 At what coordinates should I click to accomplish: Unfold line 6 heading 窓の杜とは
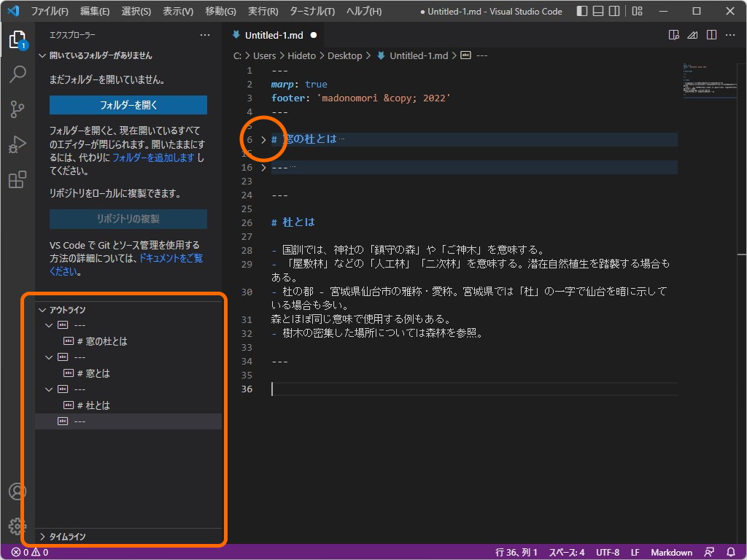pyautogui.click(x=263, y=140)
